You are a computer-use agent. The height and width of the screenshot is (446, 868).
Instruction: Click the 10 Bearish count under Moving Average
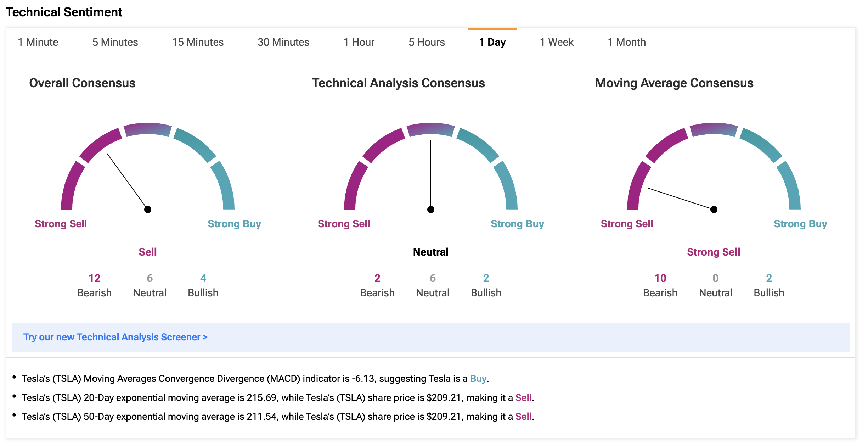point(660,278)
